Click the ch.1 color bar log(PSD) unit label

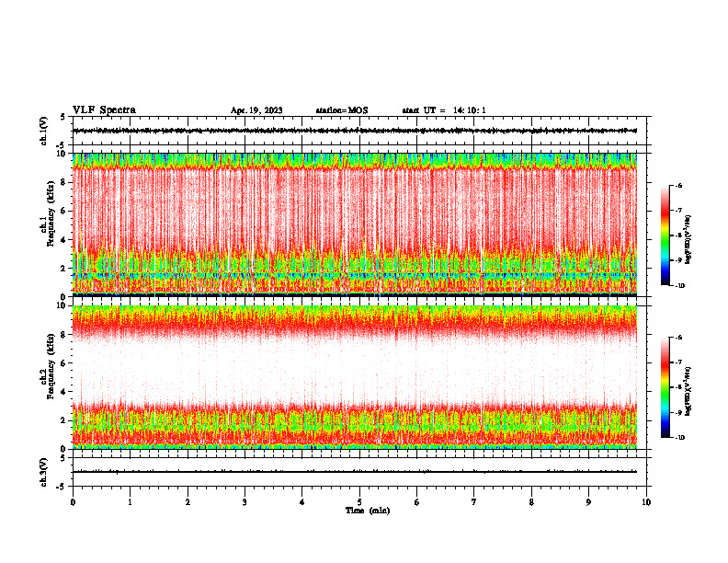click(688, 240)
